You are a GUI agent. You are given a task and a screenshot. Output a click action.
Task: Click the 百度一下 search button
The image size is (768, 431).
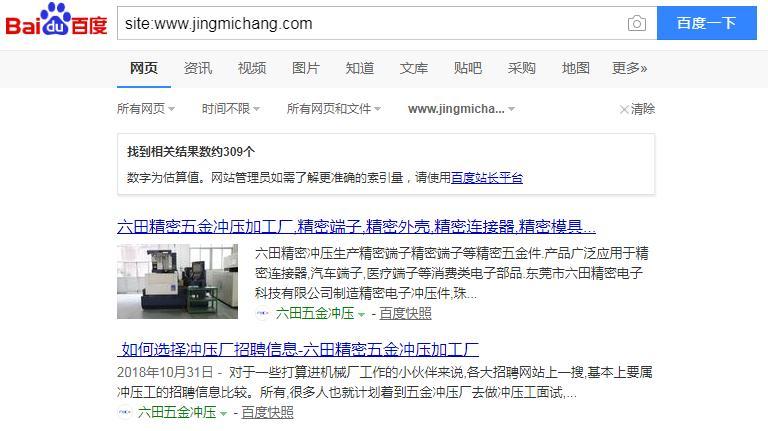click(x=707, y=23)
